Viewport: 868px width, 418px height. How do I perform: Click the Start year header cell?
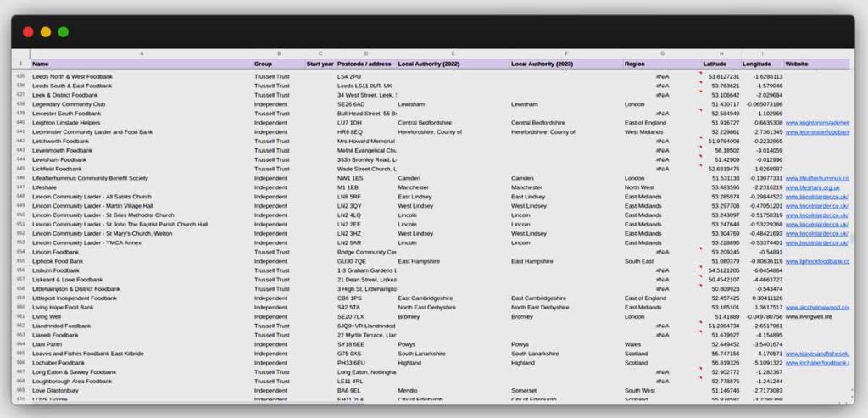pyautogui.click(x=320, y=64)
